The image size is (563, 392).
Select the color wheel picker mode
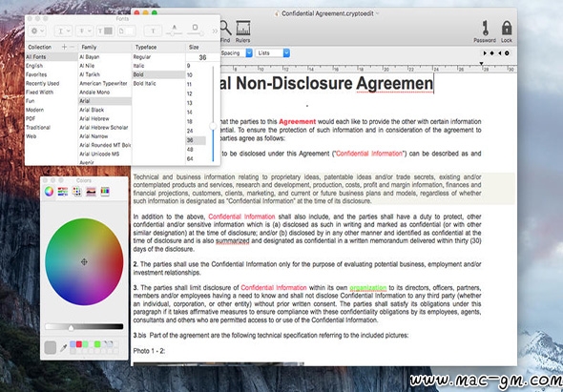pos(50,192)
